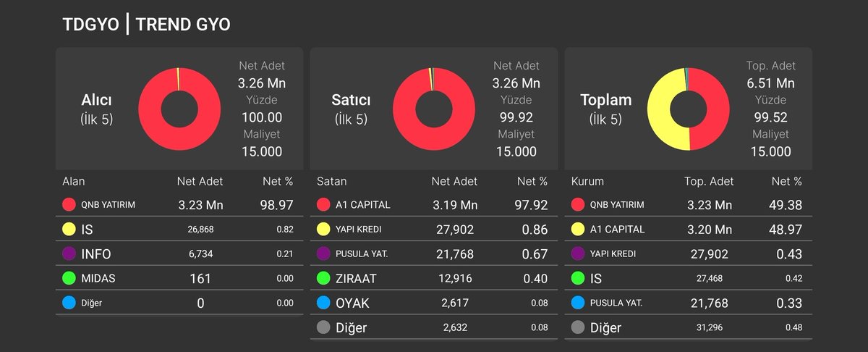Click the ZIRAAT broker name
Image resolution: width=868 pixels, height=352 pixels.
[x=356, y=279]
